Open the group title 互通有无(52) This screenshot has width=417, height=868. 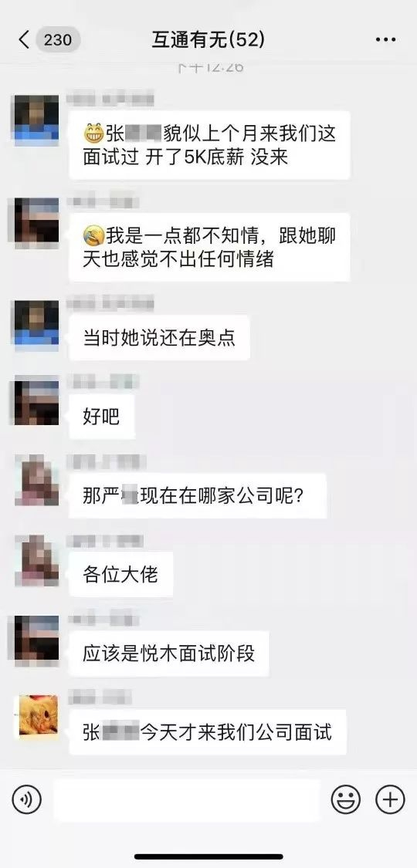(x=208, y=40)
